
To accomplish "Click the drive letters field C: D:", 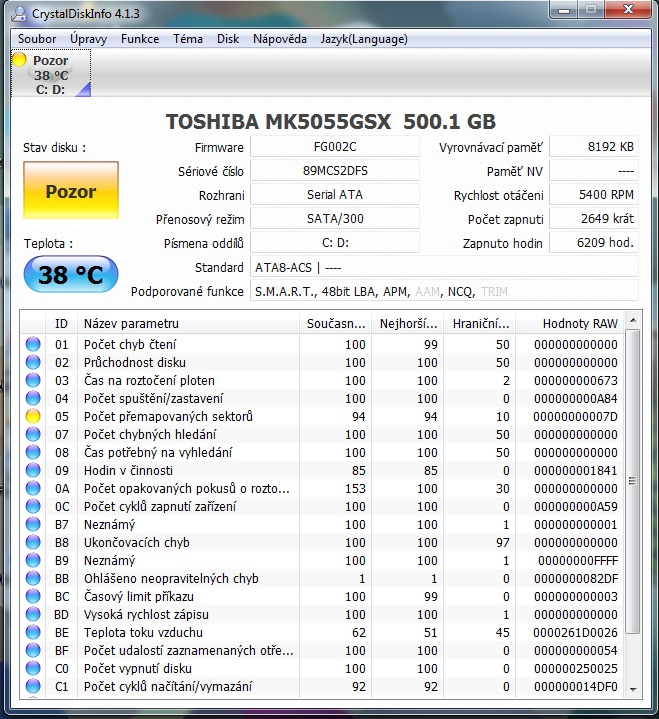I will 335,242.
